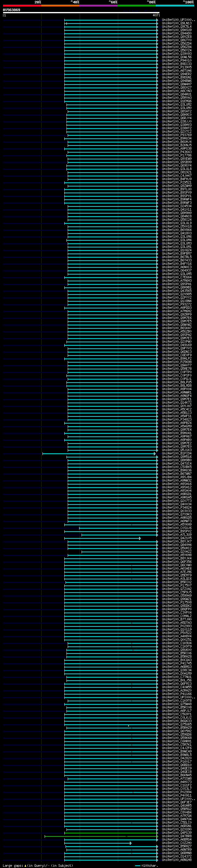The image size is (197, 868).
Task: Open the UniRef100_Q0WL56 hit label
Action: tap(177, 57)
